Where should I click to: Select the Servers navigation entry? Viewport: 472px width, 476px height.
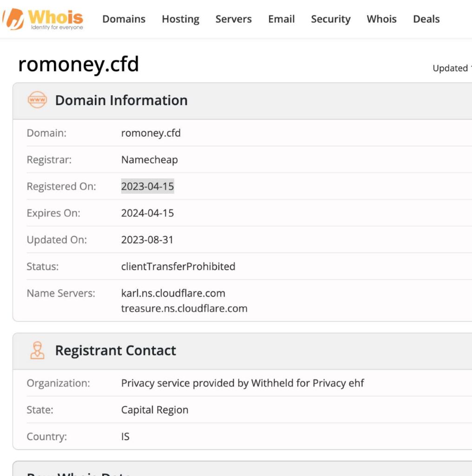[233, 19]
